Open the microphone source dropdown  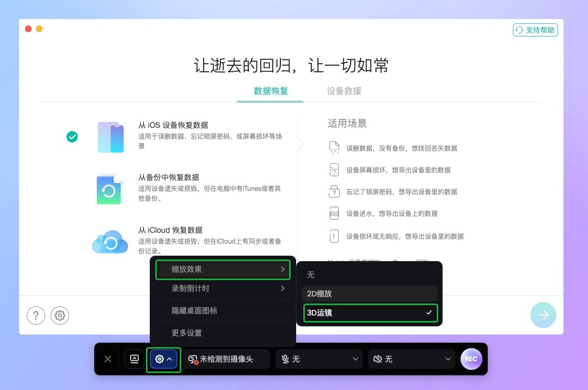point(318,360)
